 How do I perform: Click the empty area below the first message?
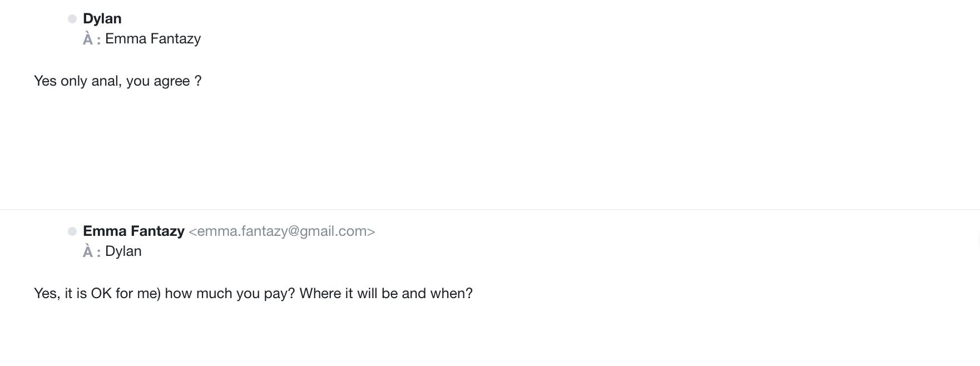pos(489,145)
